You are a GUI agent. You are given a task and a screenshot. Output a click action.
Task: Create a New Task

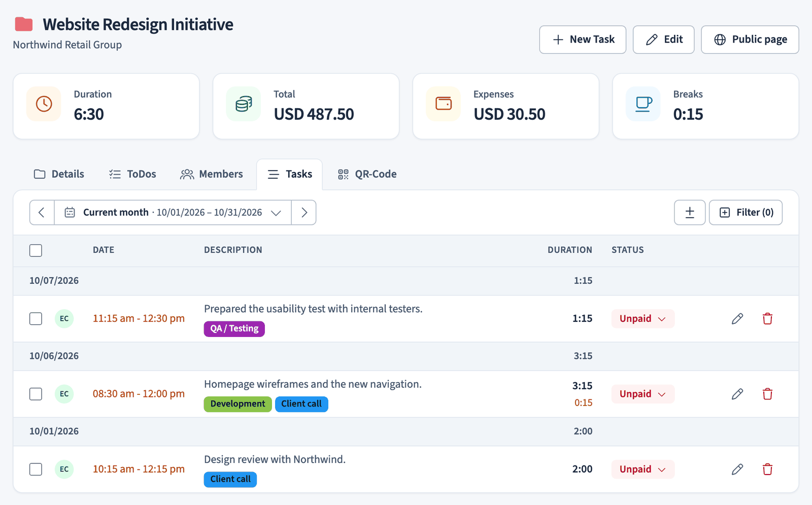(x=583, y=40)
